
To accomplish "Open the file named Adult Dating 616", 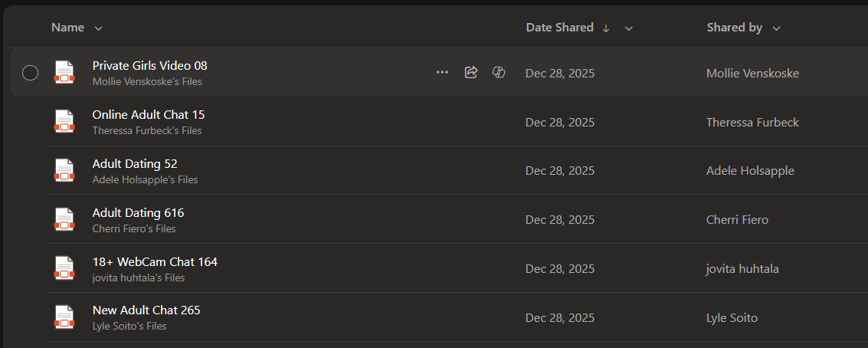I will tap(138, 213).
